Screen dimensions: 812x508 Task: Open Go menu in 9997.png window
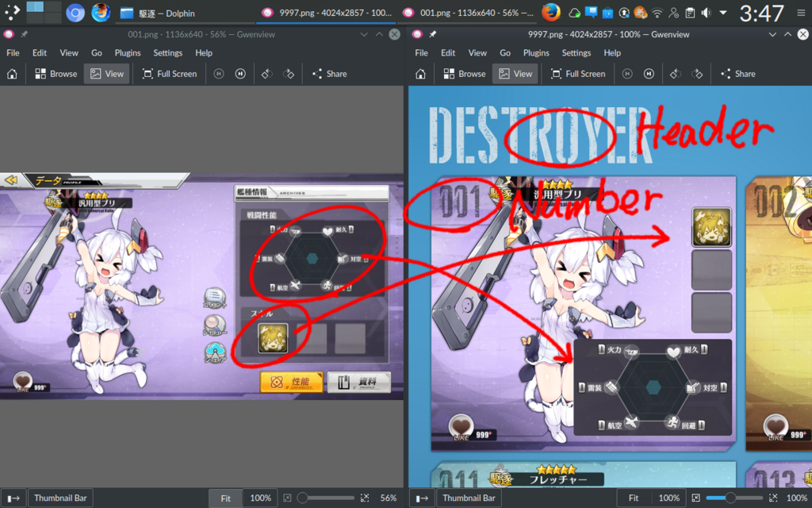tap(505, 53)
